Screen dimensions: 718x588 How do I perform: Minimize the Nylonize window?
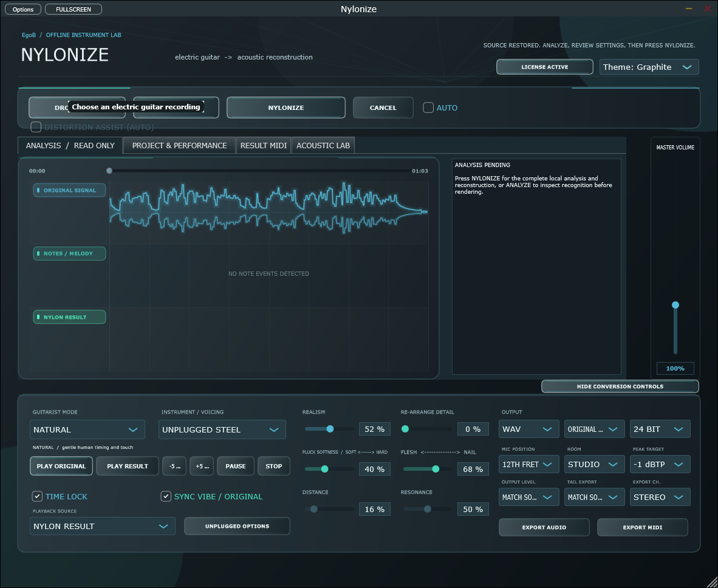pyautogui.click(x=689, y=9)
